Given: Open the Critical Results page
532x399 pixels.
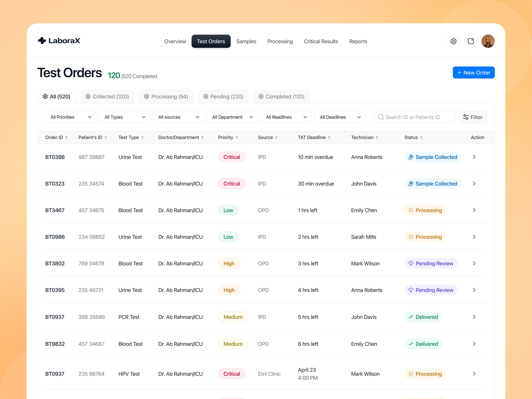Looking at the screenshot, I should click(321, 41).
